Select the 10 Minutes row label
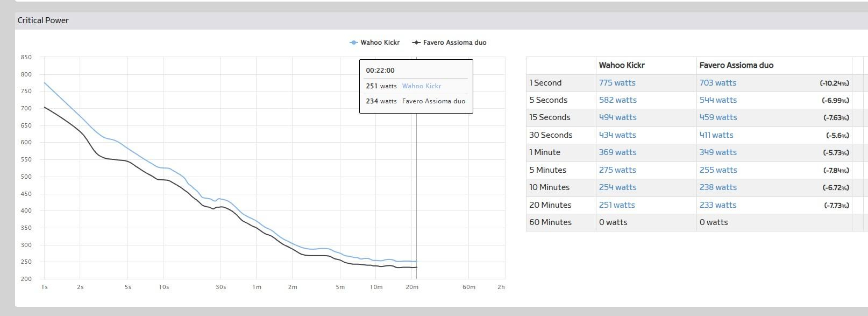The image size is (868, 316). (x=549, y=187)
